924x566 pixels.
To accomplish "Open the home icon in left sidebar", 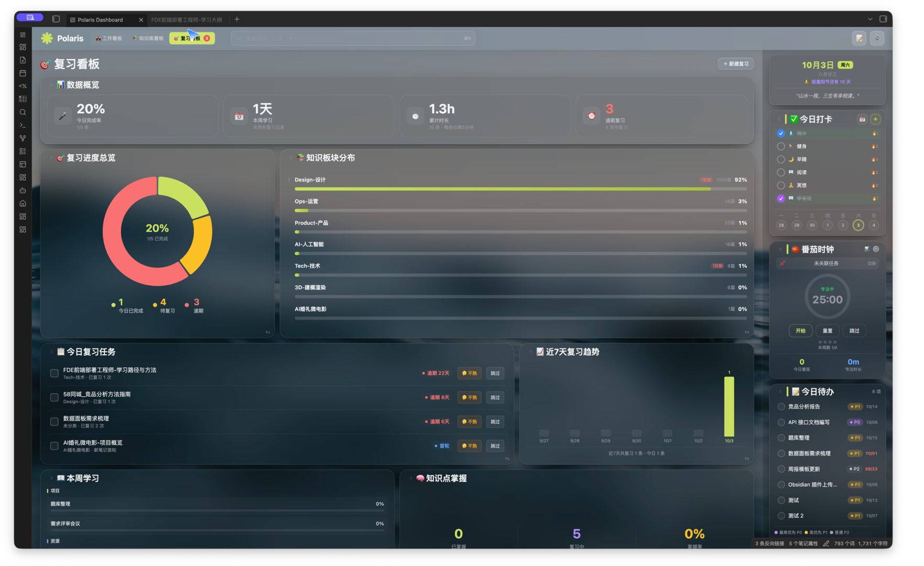I will (23, 203).
